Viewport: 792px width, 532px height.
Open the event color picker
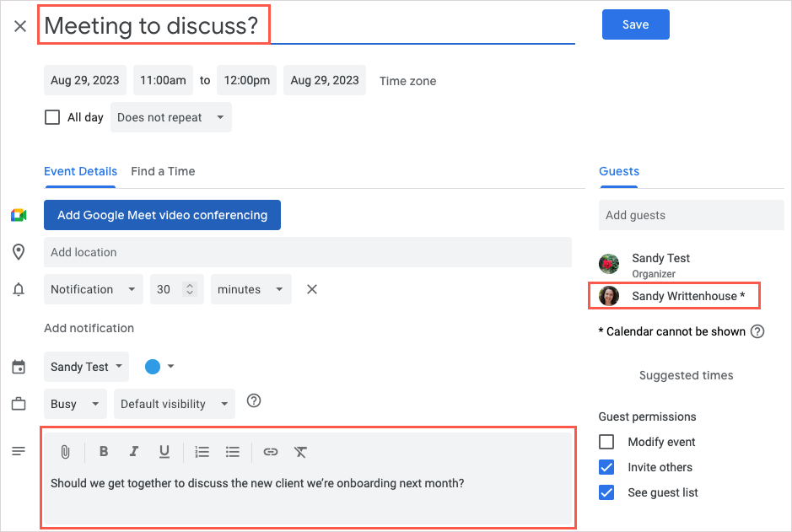tap(159, 367)
